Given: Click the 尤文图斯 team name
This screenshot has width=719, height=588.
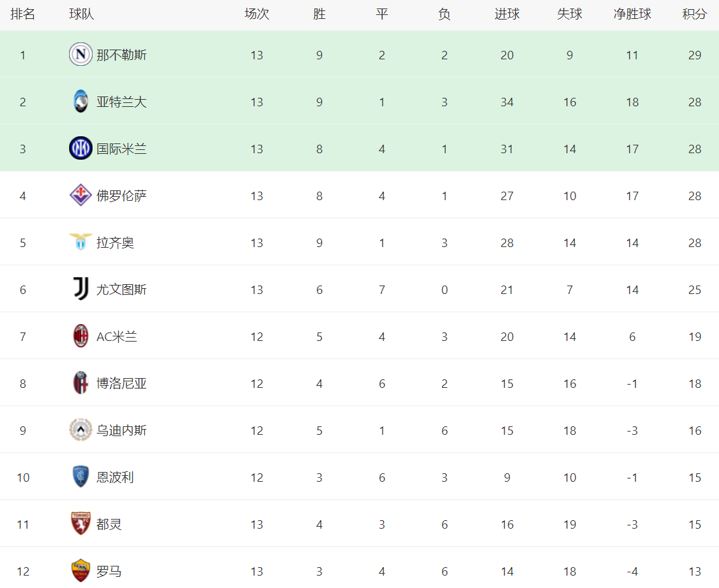Looking at the screenshot, I should 121,289.
